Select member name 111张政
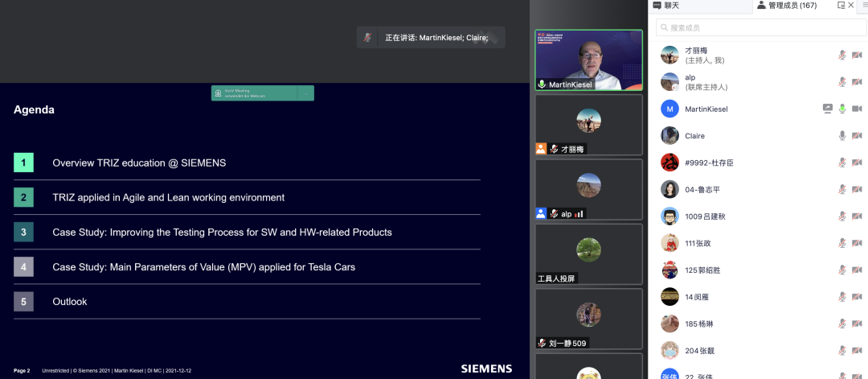The height and width of the screenshot is (379, 868). pos(700,243)
